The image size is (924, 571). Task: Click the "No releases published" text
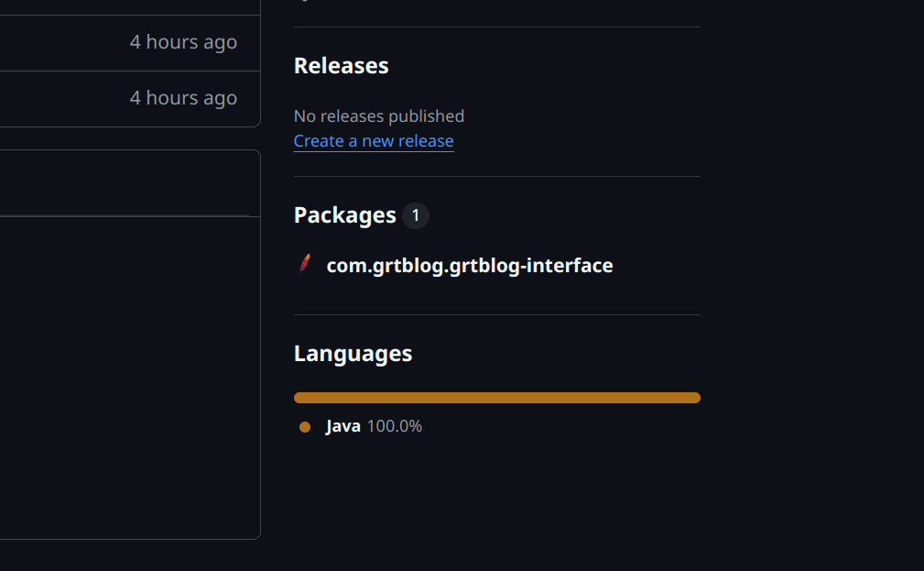coord(379,116)
